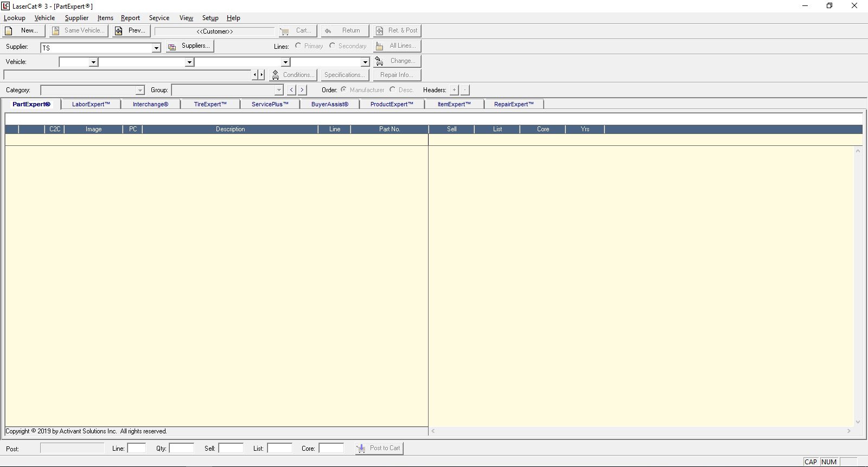Open the Suppliers dialog button

point(190,46)
